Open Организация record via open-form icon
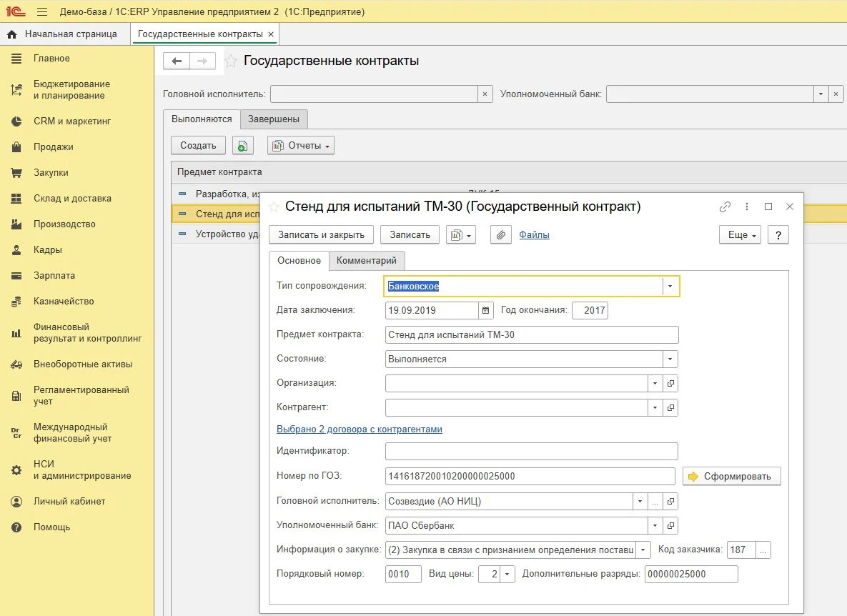Screen dimensions: 847x616 (670, 383)
